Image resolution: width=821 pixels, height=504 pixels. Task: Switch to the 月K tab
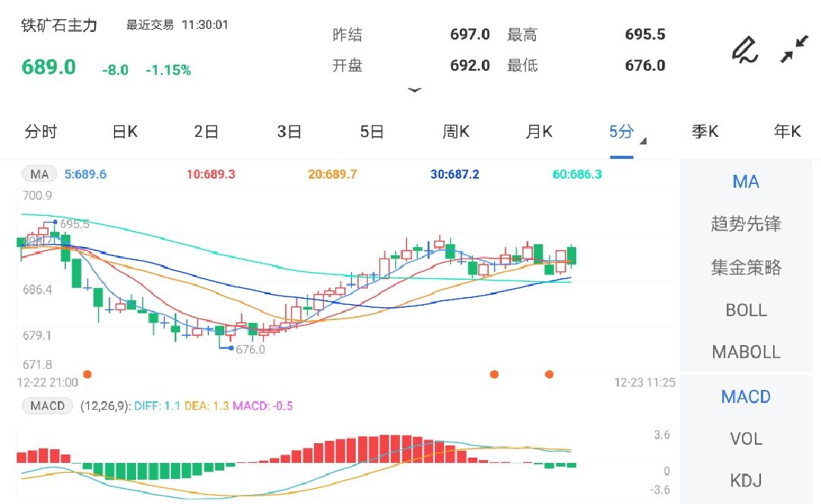coord(539,132)
